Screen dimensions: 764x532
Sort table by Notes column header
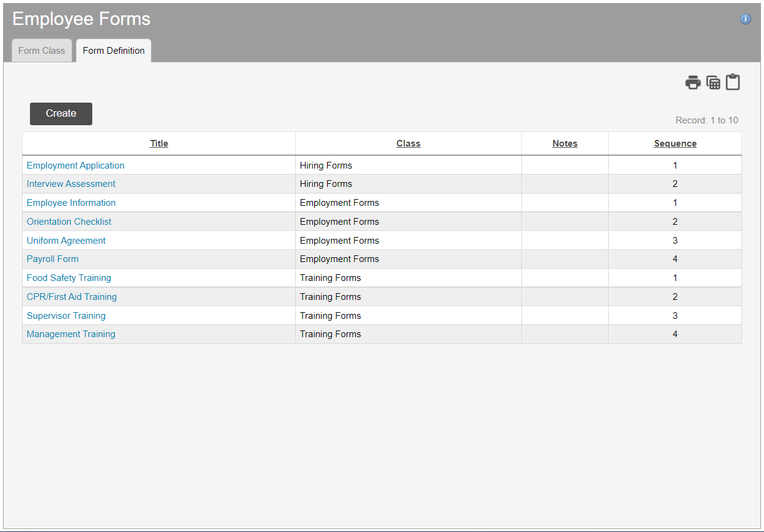pyautogui.click(x=565, y=144)
